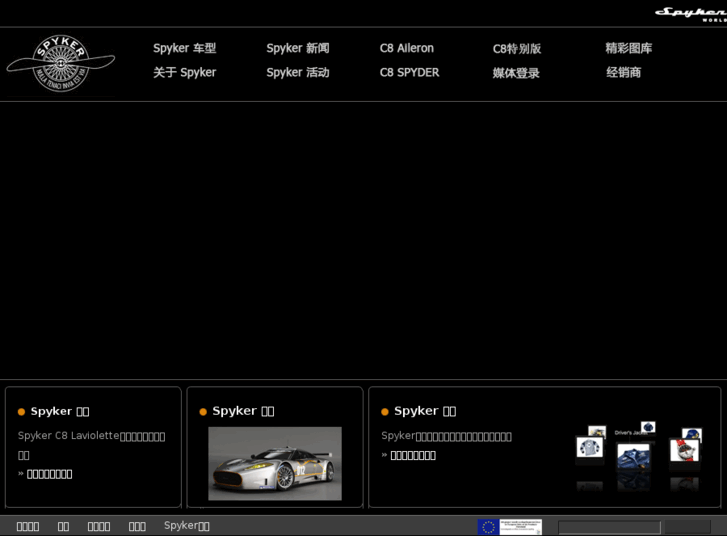Click the shirt merchandise thumbnail
This screenshot has height=545, width=727.
589,447
